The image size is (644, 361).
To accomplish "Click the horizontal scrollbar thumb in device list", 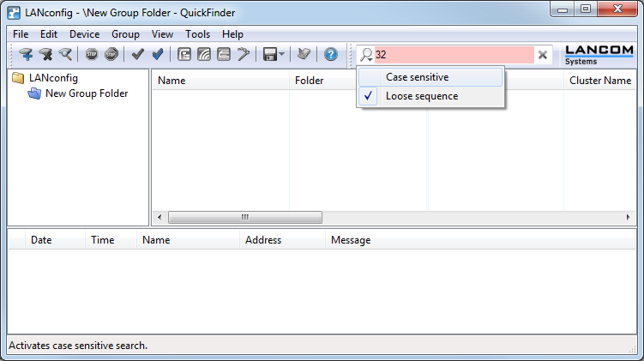I will tap(244, 218).
